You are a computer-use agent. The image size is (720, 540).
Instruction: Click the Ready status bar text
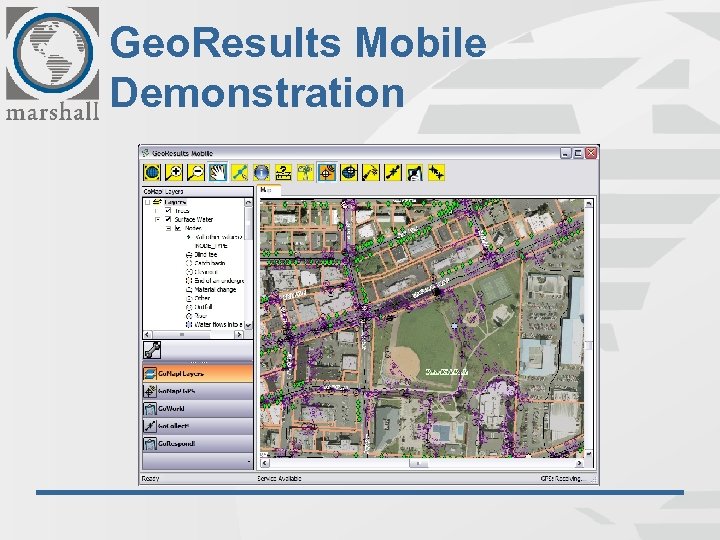pos(151,478)
